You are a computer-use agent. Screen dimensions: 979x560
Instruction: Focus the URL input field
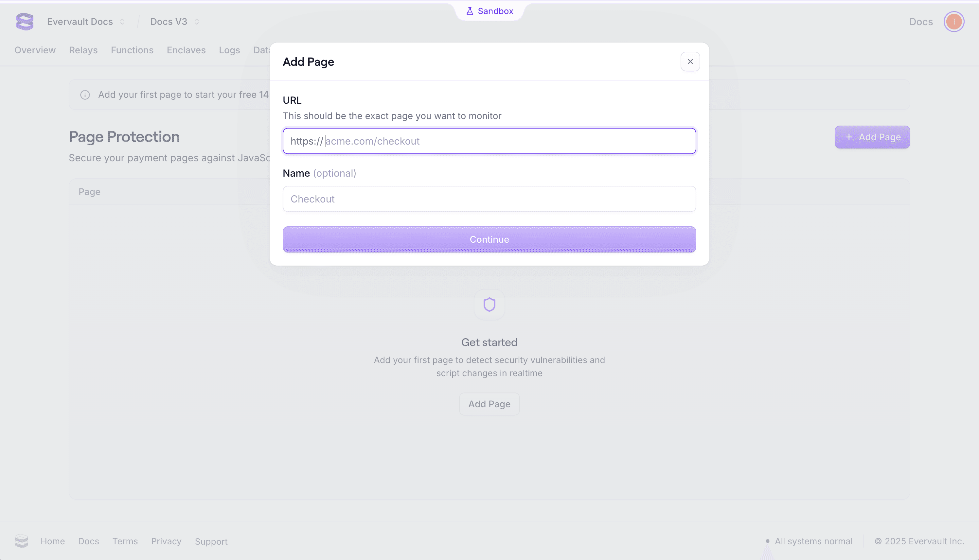[x=489, y=141]
